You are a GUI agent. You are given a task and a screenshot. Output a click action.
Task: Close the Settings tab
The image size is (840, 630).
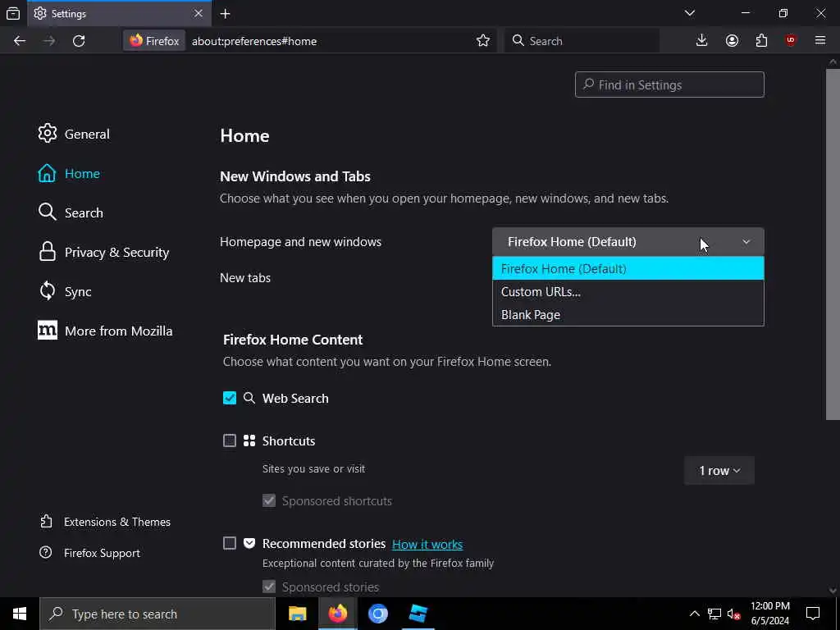(199, 13)
